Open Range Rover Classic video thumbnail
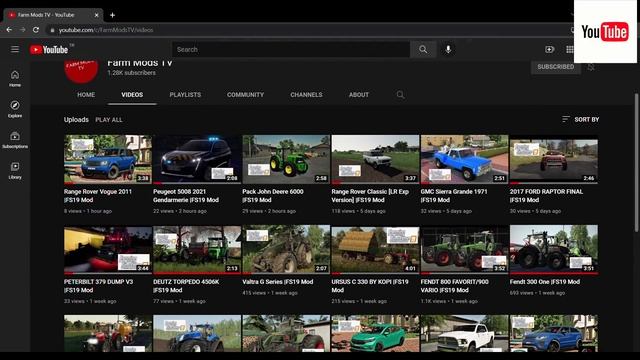This screenshot has height=360, width=640. [375, 159]
